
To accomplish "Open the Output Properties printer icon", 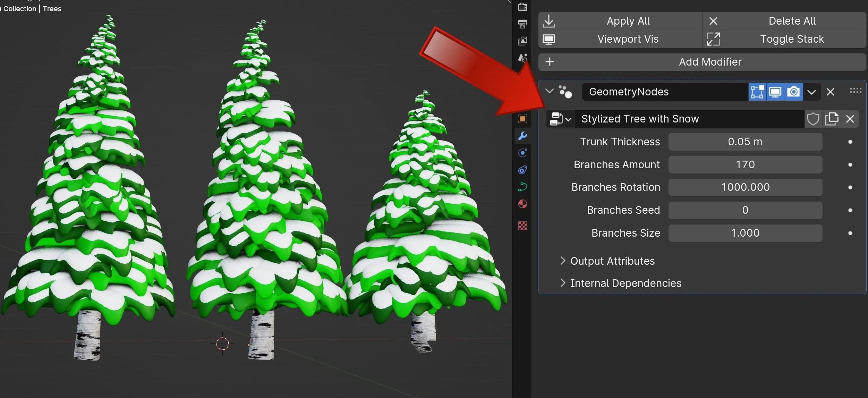I will 522,24.
